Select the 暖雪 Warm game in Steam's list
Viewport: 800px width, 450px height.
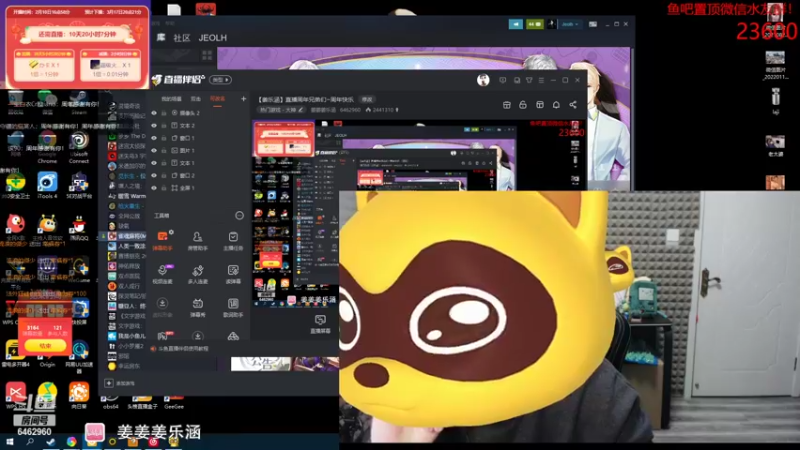(x=128, y=196)
